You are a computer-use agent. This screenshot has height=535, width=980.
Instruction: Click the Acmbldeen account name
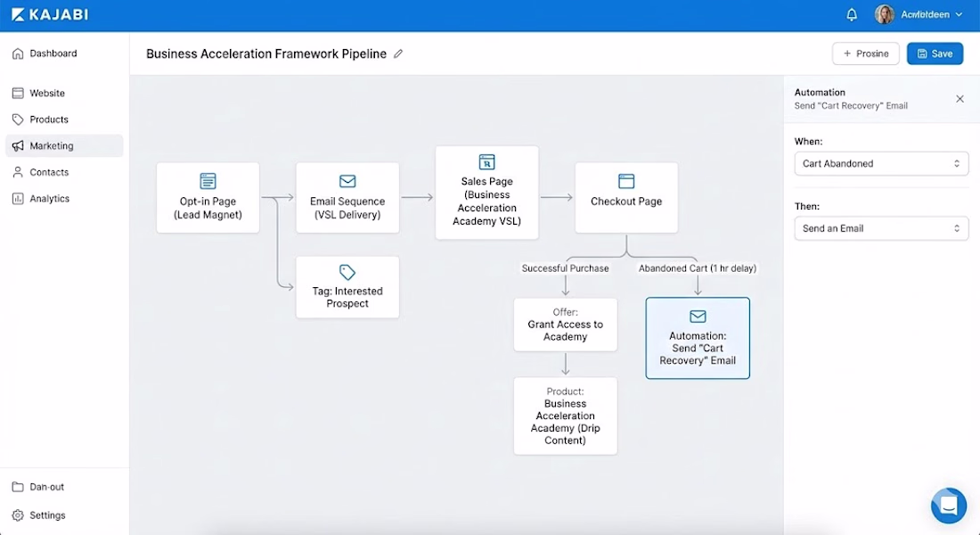(925, 14)
